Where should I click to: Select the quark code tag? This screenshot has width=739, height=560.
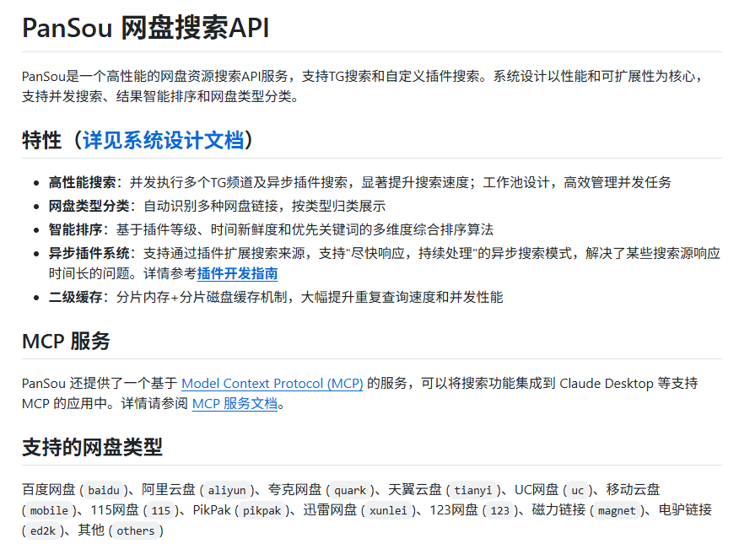click(350, 490)
